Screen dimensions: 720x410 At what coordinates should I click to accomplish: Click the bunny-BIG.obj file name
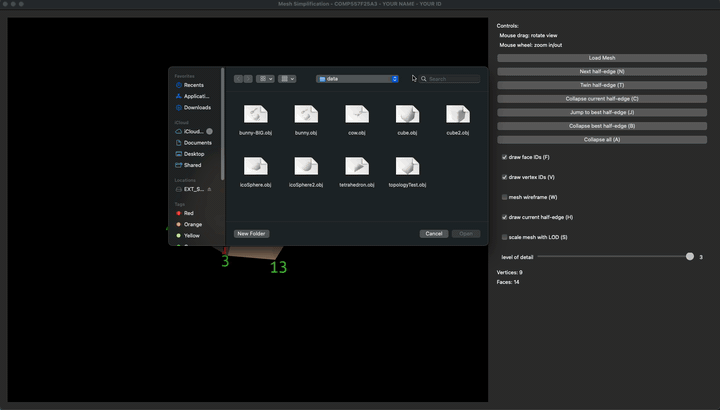[256, 133]
